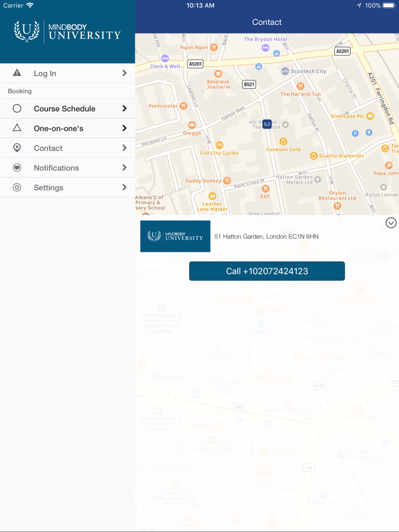Viewport: 399px width, 532px height.
Task: Open Notifications row chevron
Action: [x=124, y=167]
